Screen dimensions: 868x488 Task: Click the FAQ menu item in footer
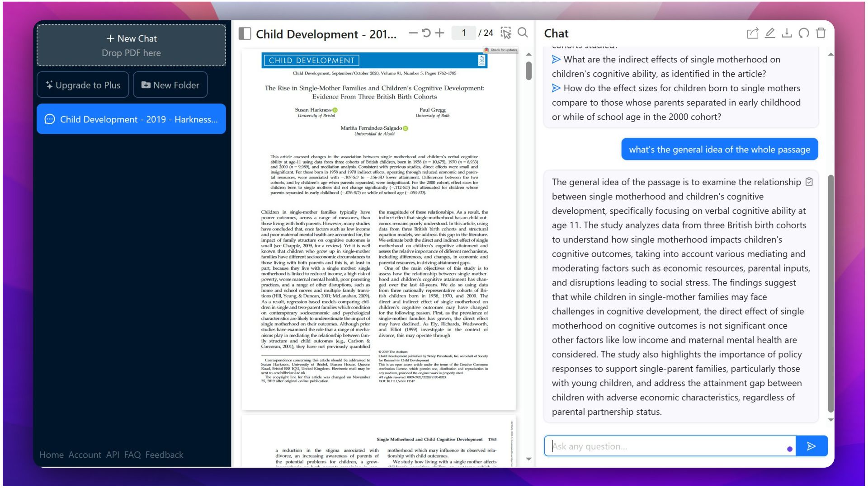coord(132,455)
